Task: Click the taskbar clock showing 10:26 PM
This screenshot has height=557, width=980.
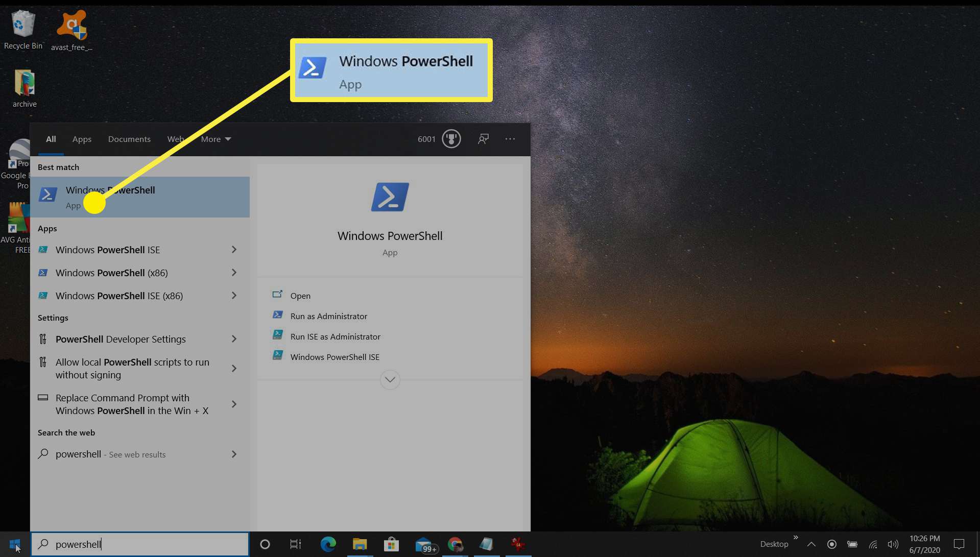Action: tap(924, 544)
